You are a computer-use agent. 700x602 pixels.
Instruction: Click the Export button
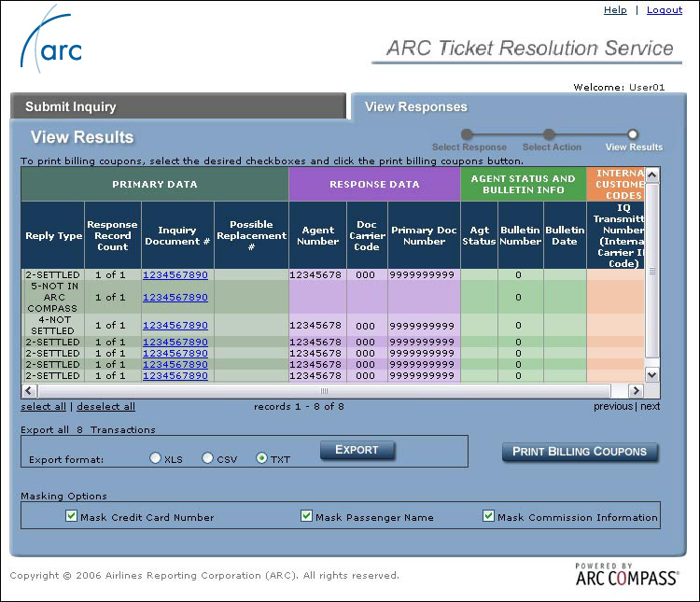point(357,450)
